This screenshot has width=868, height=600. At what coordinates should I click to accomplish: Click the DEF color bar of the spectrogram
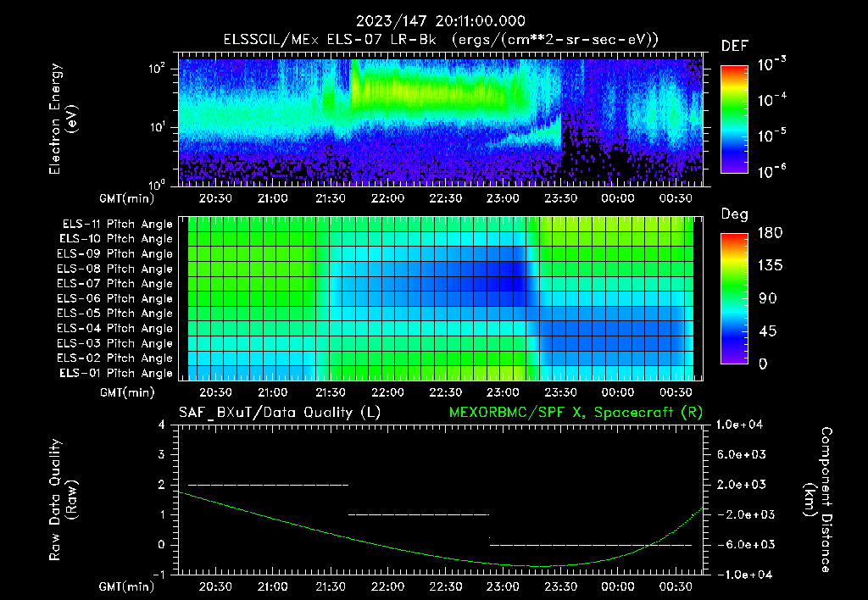[734, 119]
